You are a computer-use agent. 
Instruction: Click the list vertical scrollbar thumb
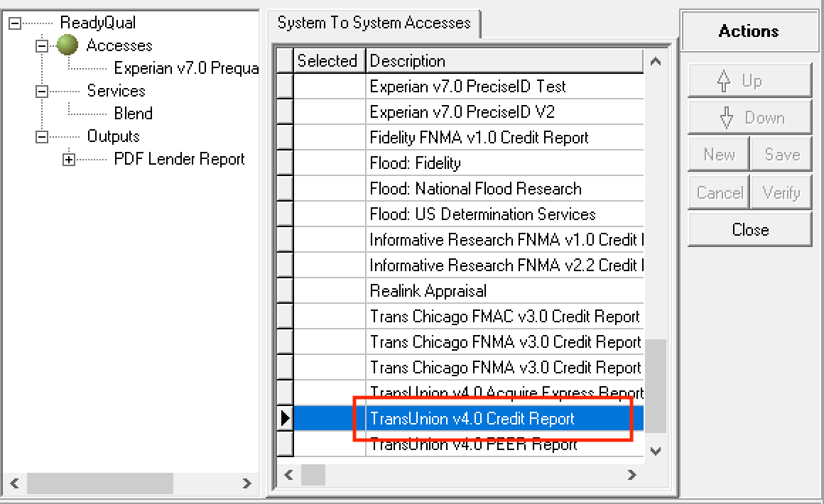tap(656, 386)
